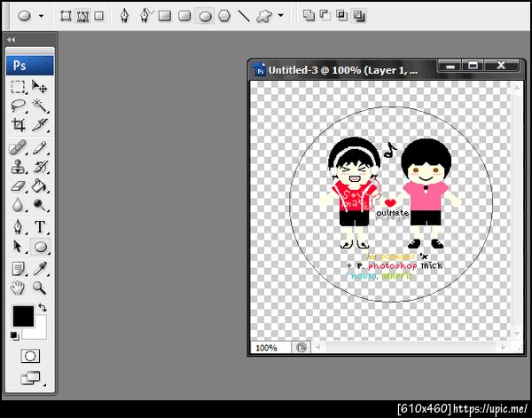This screenshot has height=418, width=532.
Task: Reset to default foreground and background colors
Action: pyautogui.click(x=14, y=335)
